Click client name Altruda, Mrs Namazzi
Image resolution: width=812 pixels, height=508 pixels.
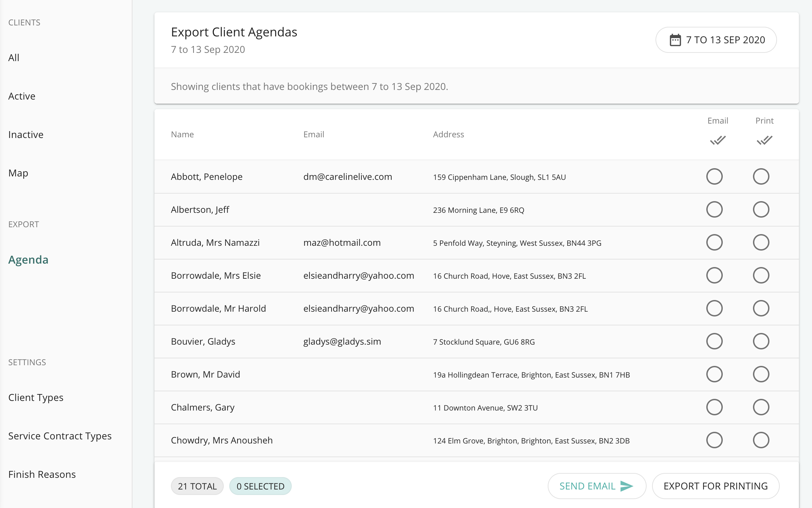(215, 243)
